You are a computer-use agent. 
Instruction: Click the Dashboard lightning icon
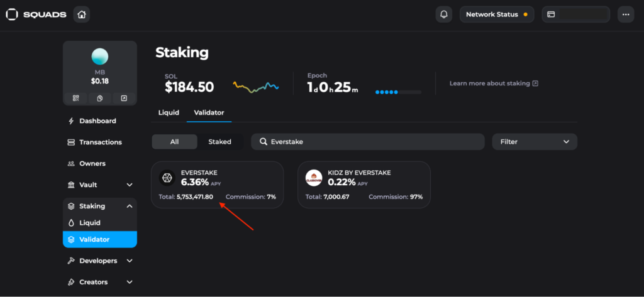[x=71, y=121]
